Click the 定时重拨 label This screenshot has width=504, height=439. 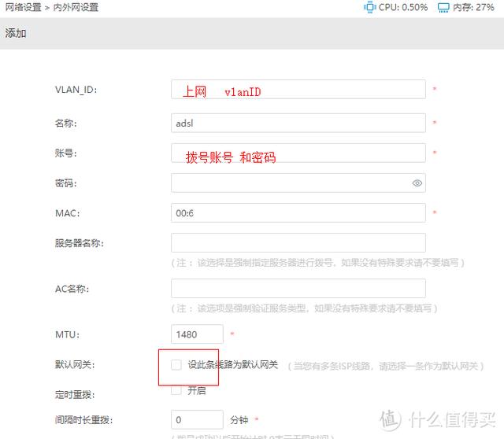pyautogui.click(x=75, y=394)
